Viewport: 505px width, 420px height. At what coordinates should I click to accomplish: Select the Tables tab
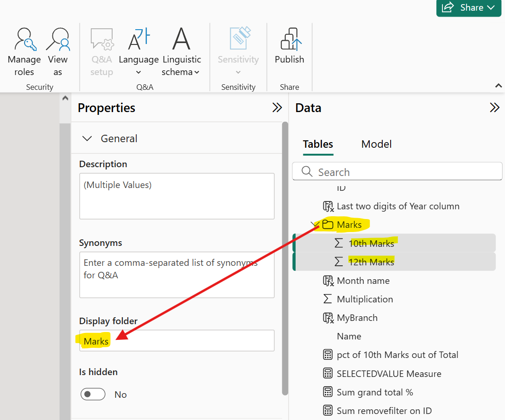pyautogui.click(x=318, y=144)
